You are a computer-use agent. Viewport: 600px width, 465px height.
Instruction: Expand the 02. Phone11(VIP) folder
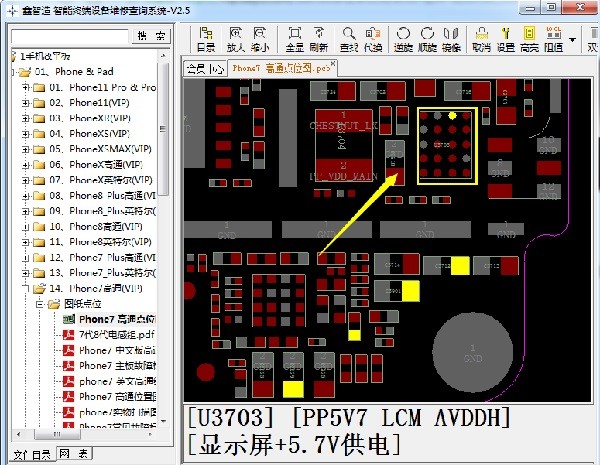pyautogui.click(x=26, y=103)
